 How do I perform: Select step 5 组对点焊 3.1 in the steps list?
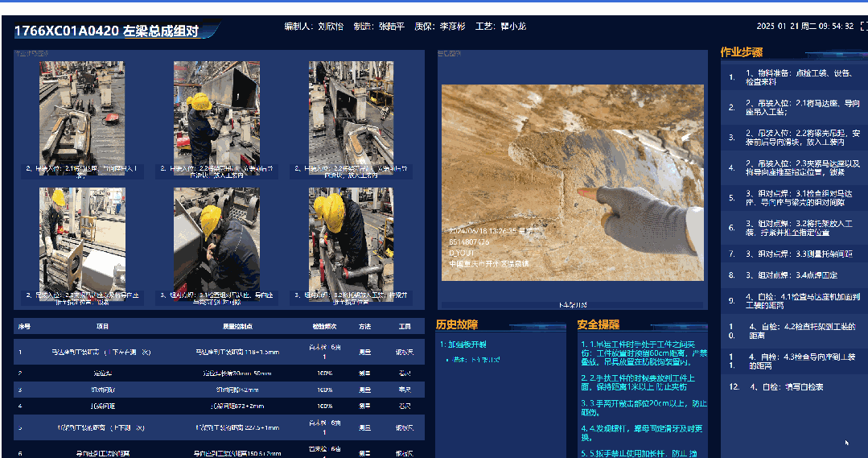pyautogui.click(x=793, y=198)
